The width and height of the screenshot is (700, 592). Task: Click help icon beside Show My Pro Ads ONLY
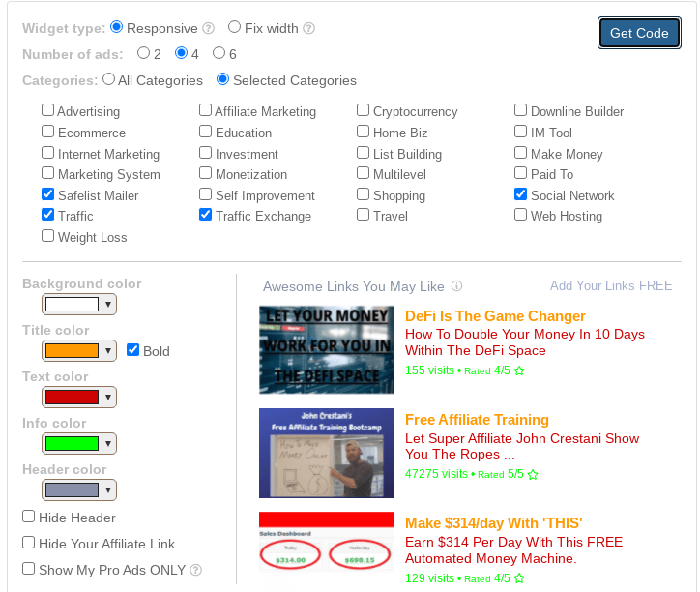[x=195, y=570]
